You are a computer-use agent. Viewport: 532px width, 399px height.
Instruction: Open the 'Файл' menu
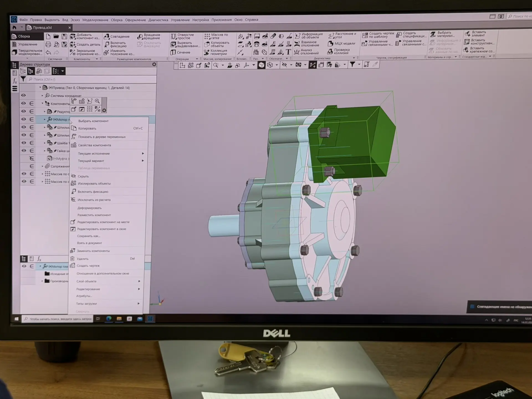pos(23,20)
